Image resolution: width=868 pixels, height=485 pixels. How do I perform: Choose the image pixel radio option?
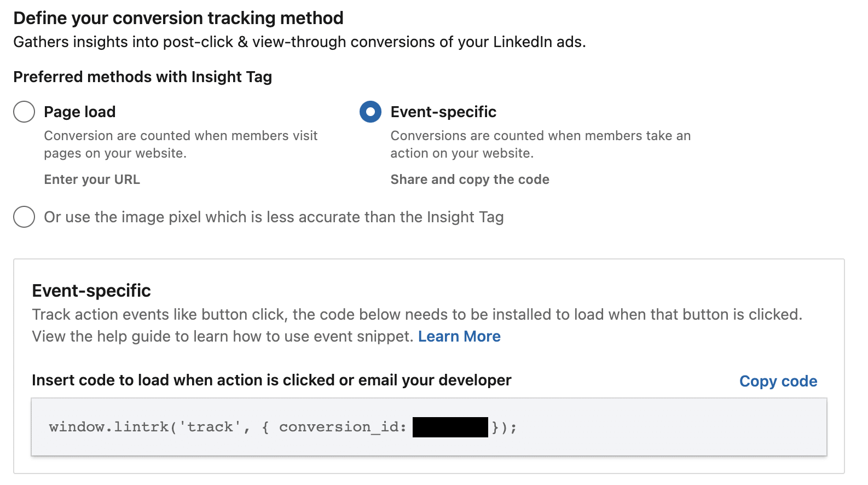click(24, 217)
